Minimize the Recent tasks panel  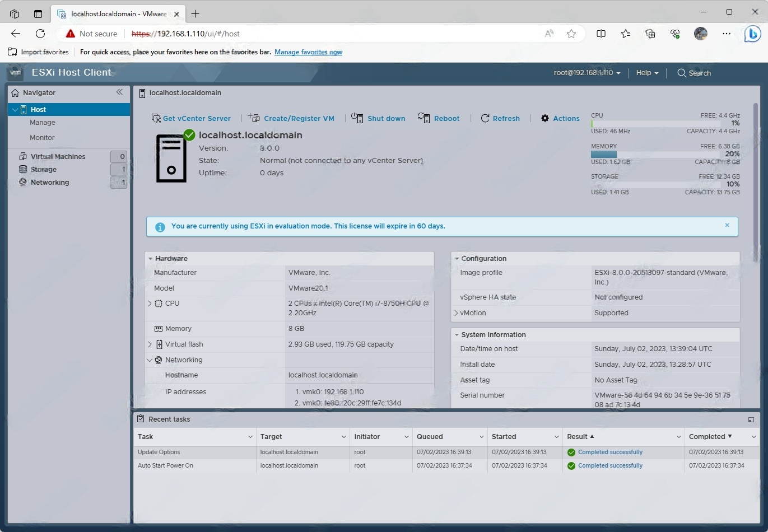click(x=751, y=419)
